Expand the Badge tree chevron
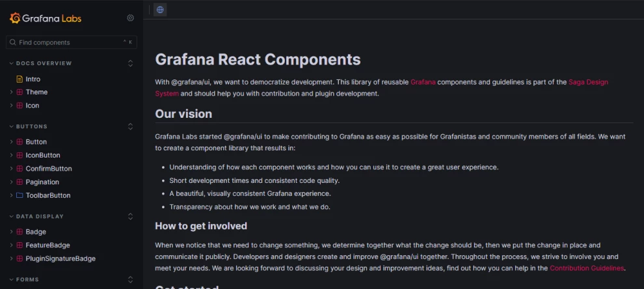This screenshot has height=289, width=644. point(12,232)
